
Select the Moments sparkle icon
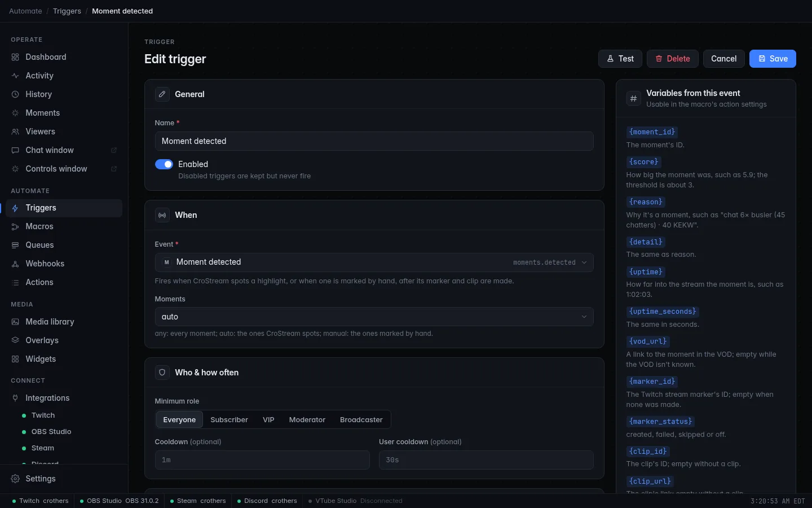pyautogui.click(x=15, y=113)
